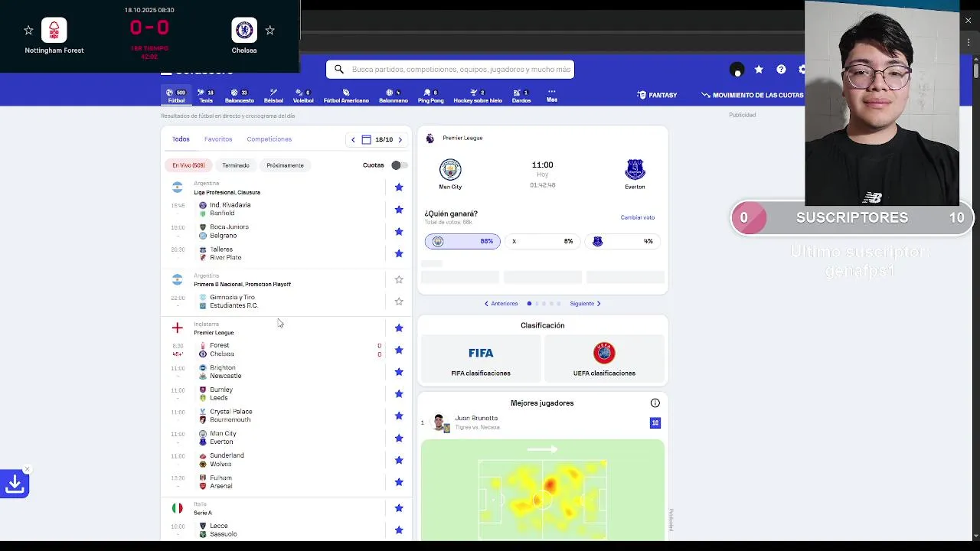
Task: Select the X draw 8% vote option
Action: pyautogui.click(x=542, y=241)
